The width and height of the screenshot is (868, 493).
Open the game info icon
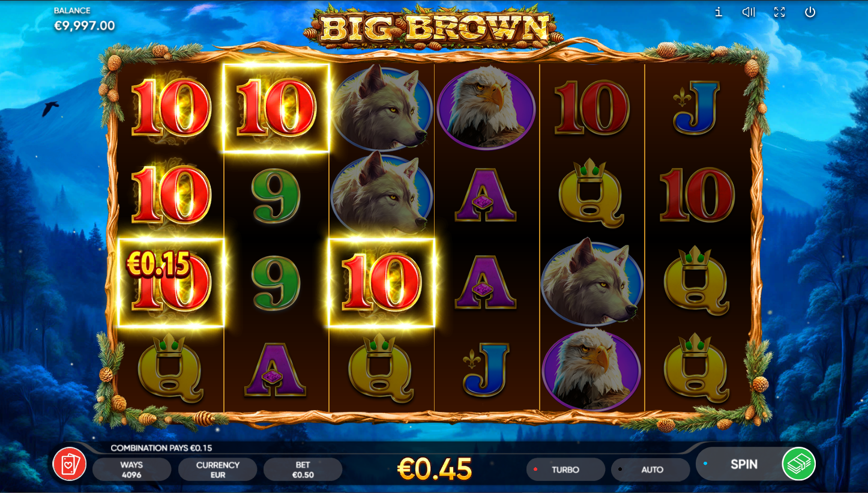[x=719, y=12]
